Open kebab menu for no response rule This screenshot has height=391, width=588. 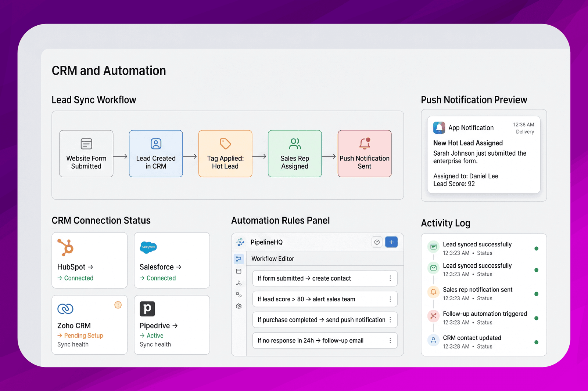pyautogui.click(x=390, y=341)
